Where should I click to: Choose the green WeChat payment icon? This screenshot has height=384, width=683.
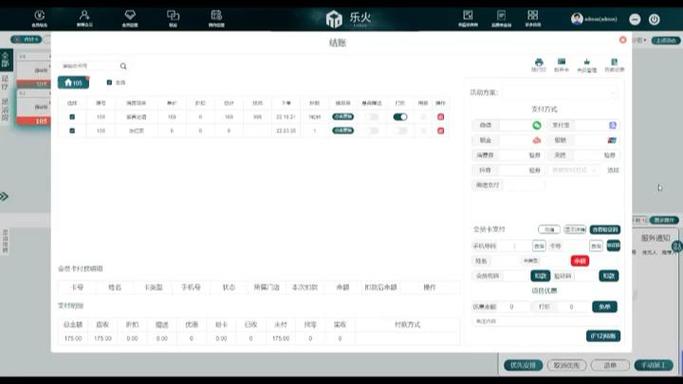point(537,125)
